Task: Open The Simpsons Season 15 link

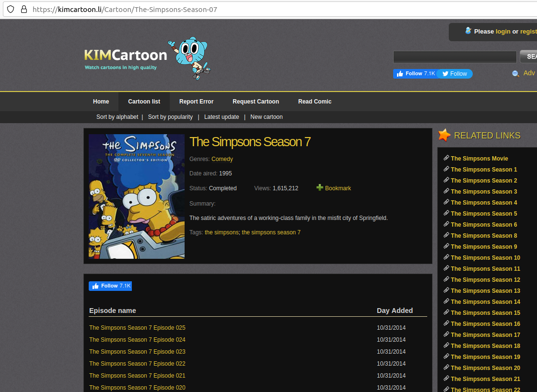Action: point(486,313)
